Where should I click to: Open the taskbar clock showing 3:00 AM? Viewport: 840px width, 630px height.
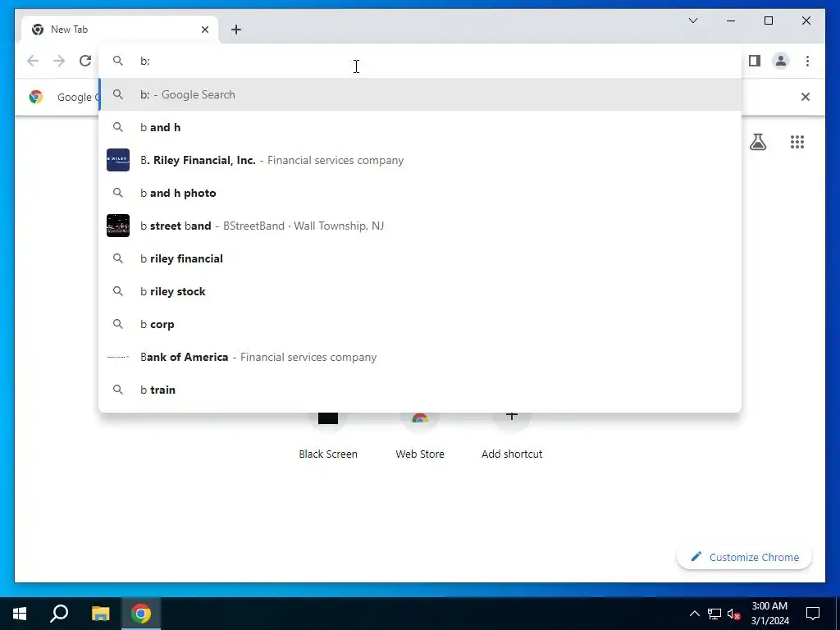(x=769, y=614)
